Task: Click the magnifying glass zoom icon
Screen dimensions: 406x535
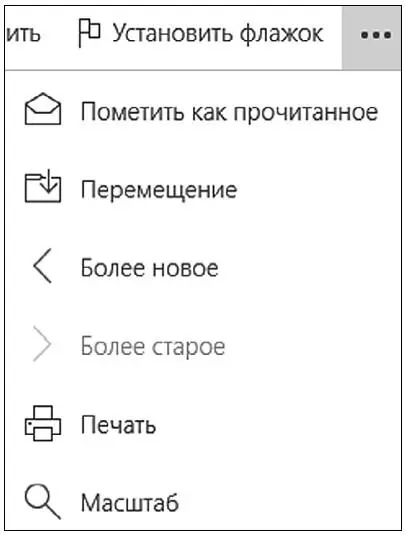Action: [x=43, y=502]
